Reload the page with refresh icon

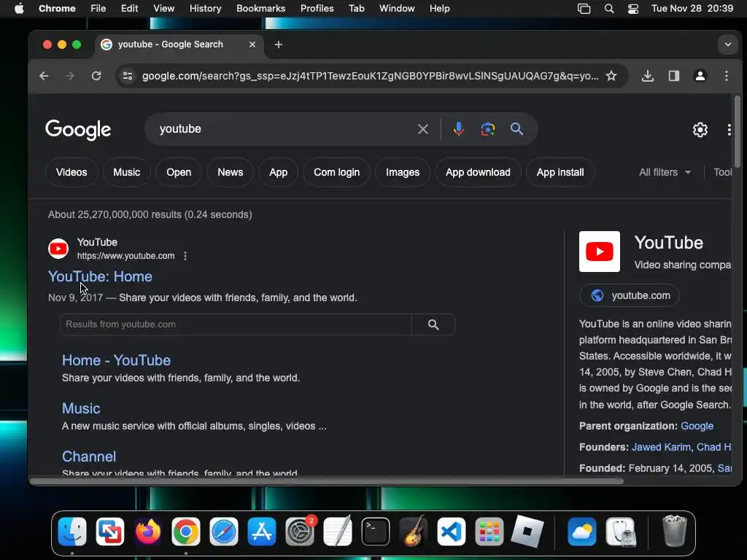pyautogui.click(x=96, y=76)
